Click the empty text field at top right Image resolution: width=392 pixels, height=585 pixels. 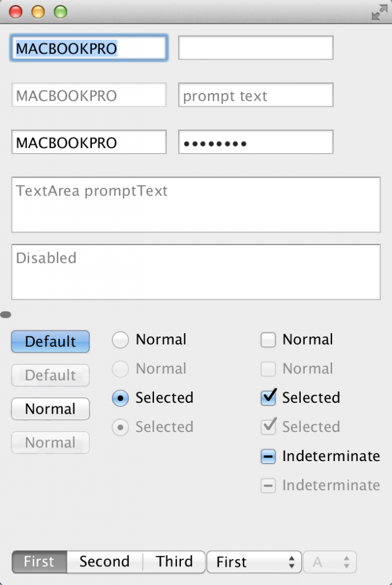[x=255, y=47]
